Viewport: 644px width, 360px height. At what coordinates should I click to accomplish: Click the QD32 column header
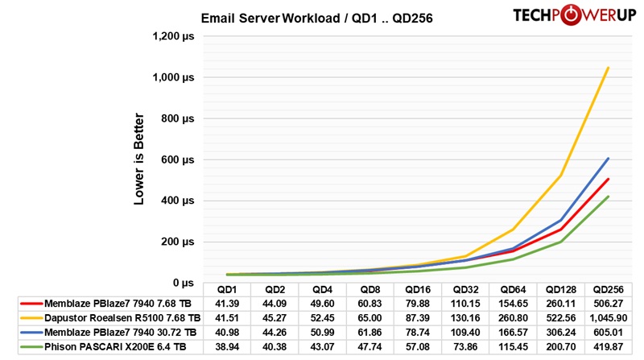point(464,288)
